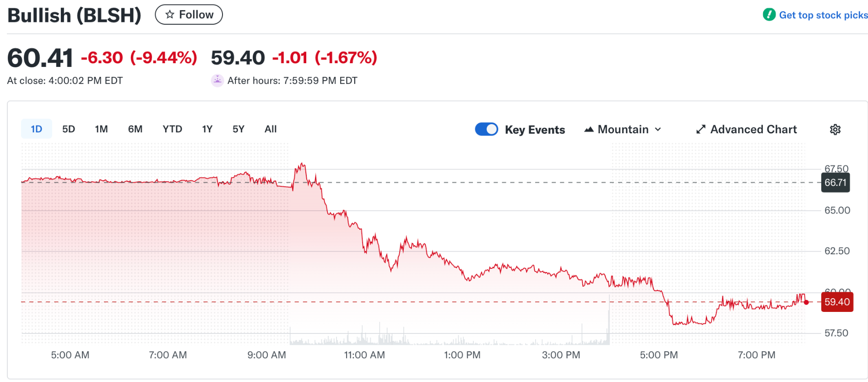The height and width of the screenshot is (382, 868).
Task: Click the green top stock picks icon
Action: click(x=769, y=15)
